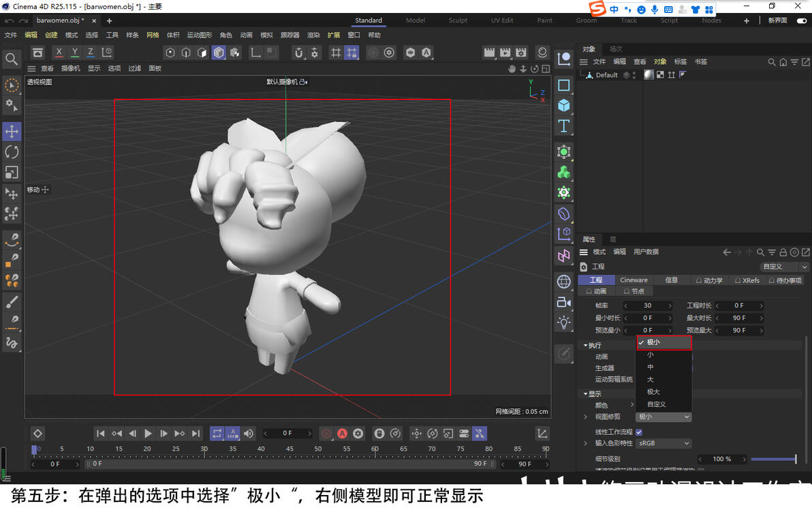
Task: Click the autokey 'A' record icon
Action: click(342, 433)
